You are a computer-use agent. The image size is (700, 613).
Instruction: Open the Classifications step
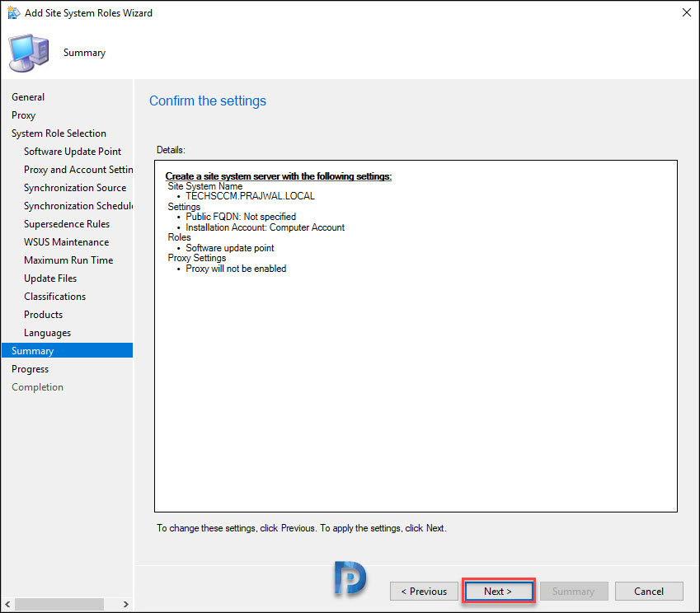tap(55, 297)
